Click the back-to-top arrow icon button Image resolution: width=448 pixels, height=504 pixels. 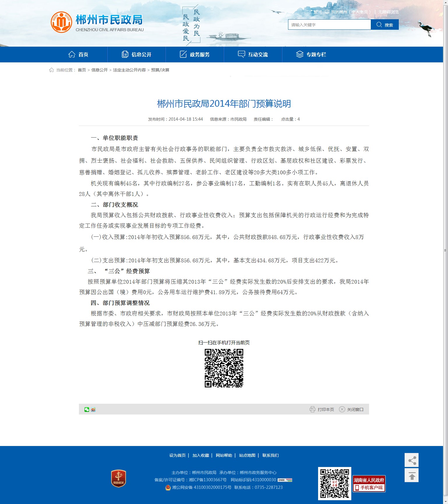[x=412, y=475]
